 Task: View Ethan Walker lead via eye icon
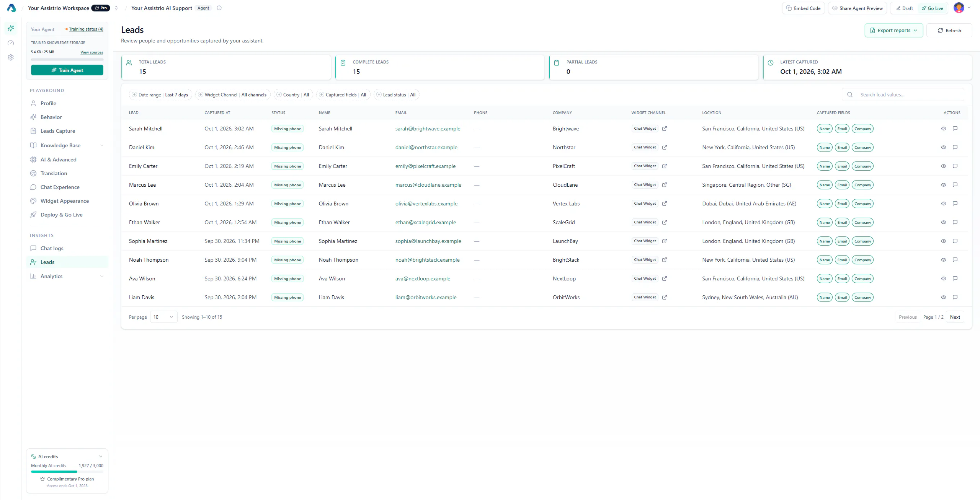point(944,222)
